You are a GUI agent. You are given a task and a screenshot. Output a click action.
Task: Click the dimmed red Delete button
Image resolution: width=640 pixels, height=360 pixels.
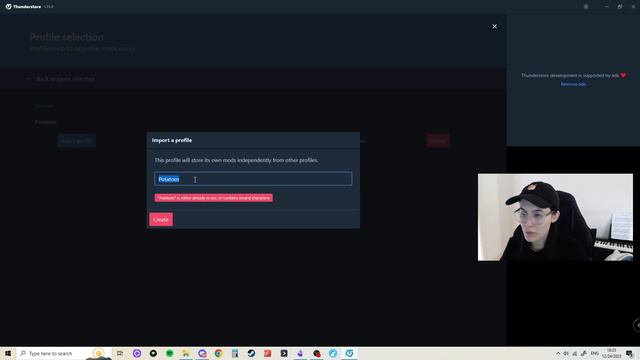[x=438, y=141]
